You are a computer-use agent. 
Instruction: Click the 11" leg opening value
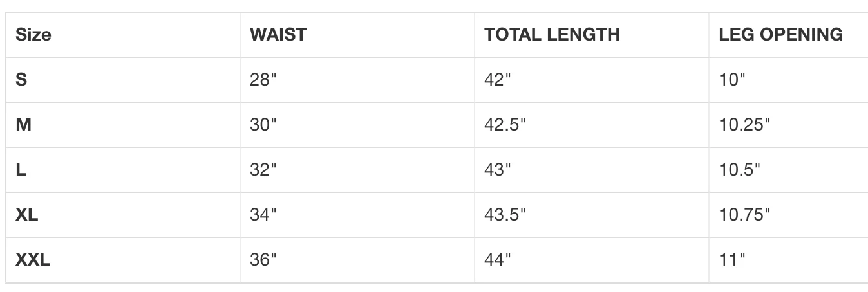pyautogui.click(x=731, y=260)
